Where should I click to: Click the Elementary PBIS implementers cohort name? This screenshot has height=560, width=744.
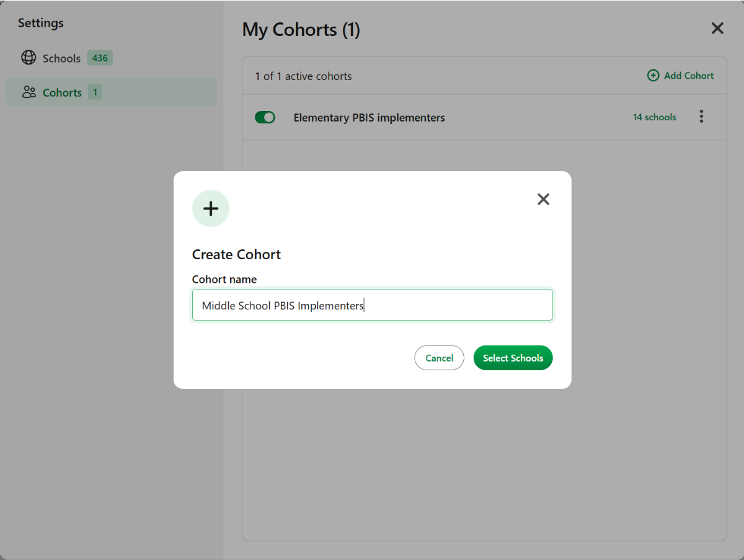pyautogui.click(x=369, y=118)
